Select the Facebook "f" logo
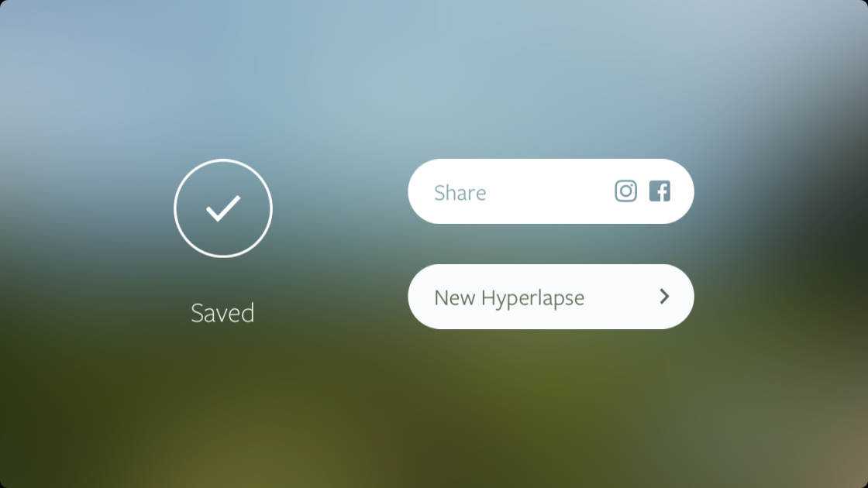 point(660,191)
